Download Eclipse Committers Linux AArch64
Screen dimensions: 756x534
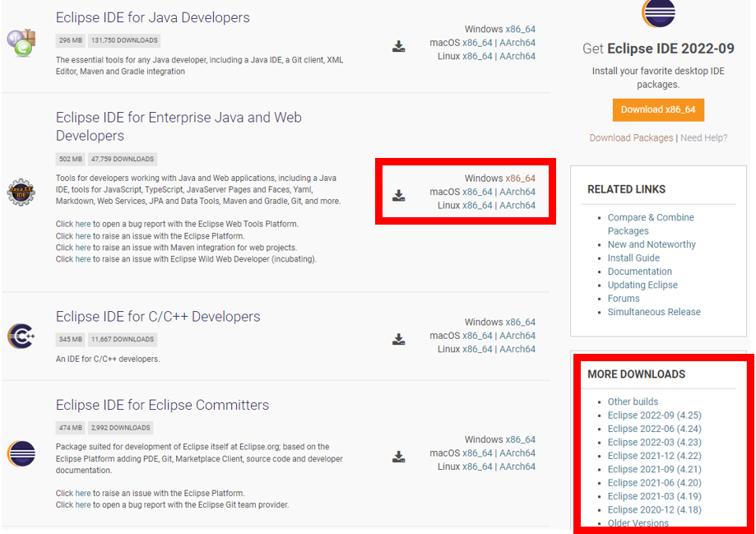point(517,467)
